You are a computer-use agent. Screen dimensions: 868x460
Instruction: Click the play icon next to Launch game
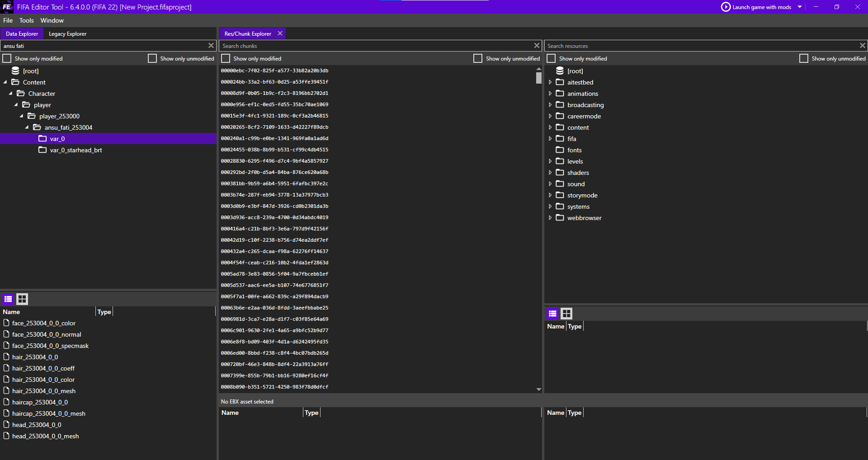pyautogui.click(x=726, y=7)
